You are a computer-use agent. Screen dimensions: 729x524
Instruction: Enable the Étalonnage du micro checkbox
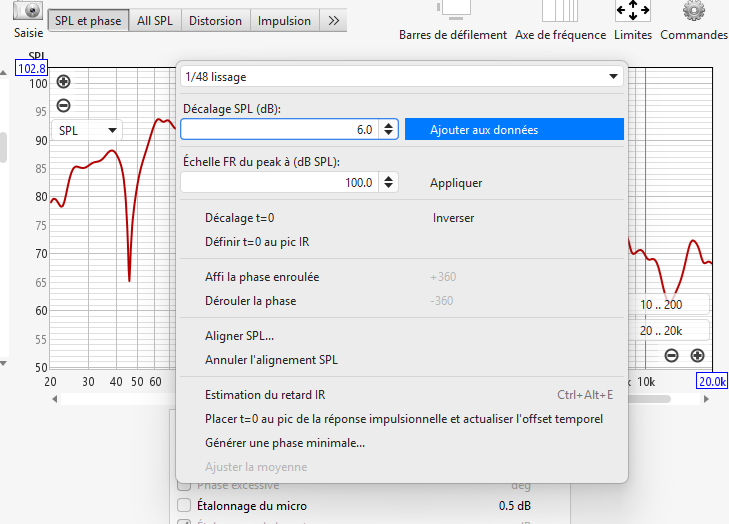pyautogui.click(x=184, y=505)
